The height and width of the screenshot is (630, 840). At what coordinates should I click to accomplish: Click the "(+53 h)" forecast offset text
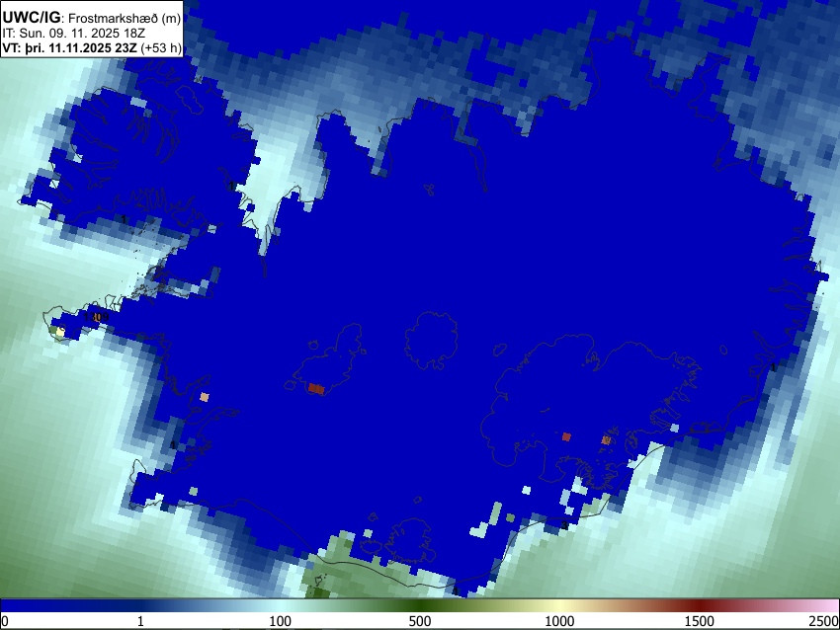(x=161, y=48)
